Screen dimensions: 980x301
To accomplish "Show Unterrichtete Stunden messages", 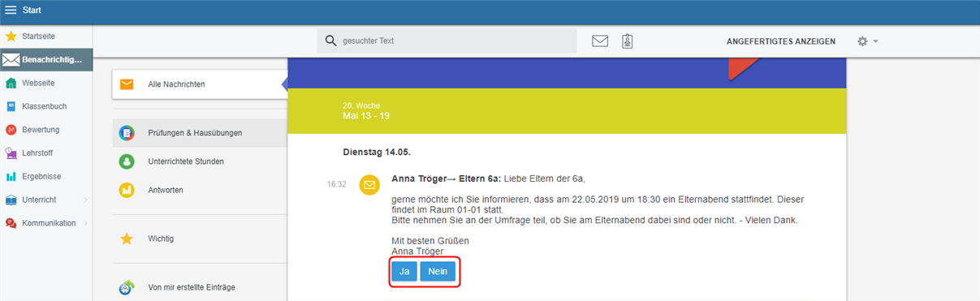I will click(200, 161).
